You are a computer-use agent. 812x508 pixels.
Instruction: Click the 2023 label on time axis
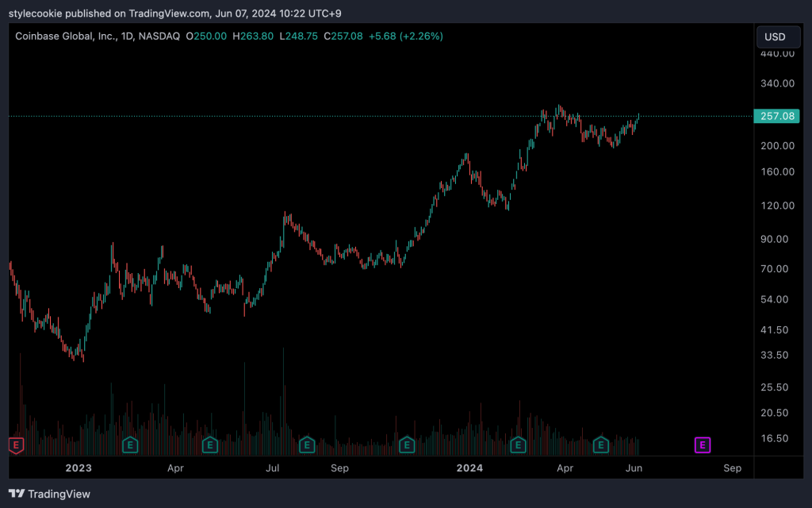point(79,468)
